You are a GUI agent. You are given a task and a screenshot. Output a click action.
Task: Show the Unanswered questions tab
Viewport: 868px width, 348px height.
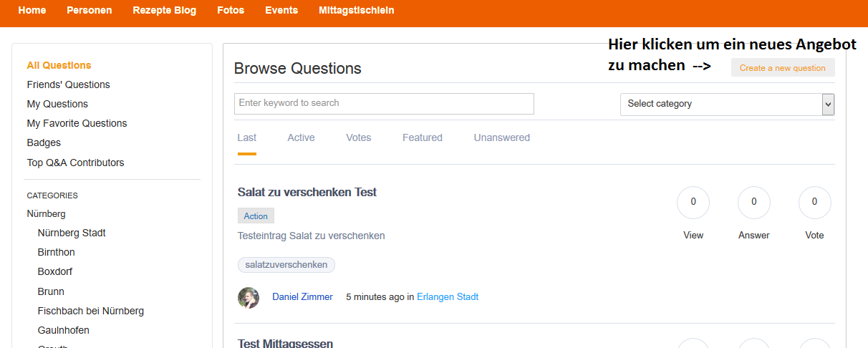point(501,137)
